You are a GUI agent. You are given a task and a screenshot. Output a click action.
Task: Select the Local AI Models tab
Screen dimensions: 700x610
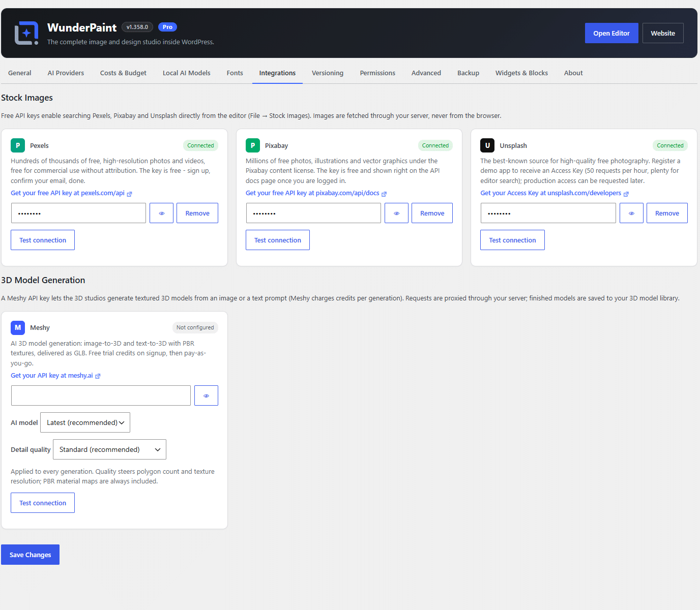tap(187, 73)
